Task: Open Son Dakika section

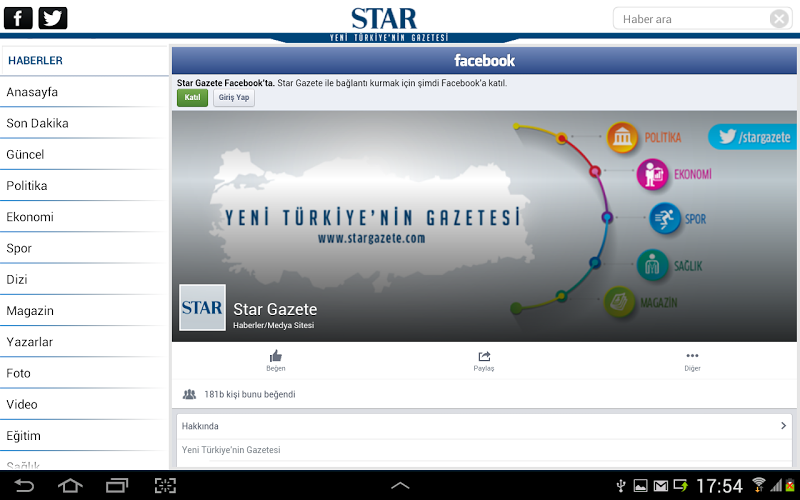Action: (x=84, y=123)
